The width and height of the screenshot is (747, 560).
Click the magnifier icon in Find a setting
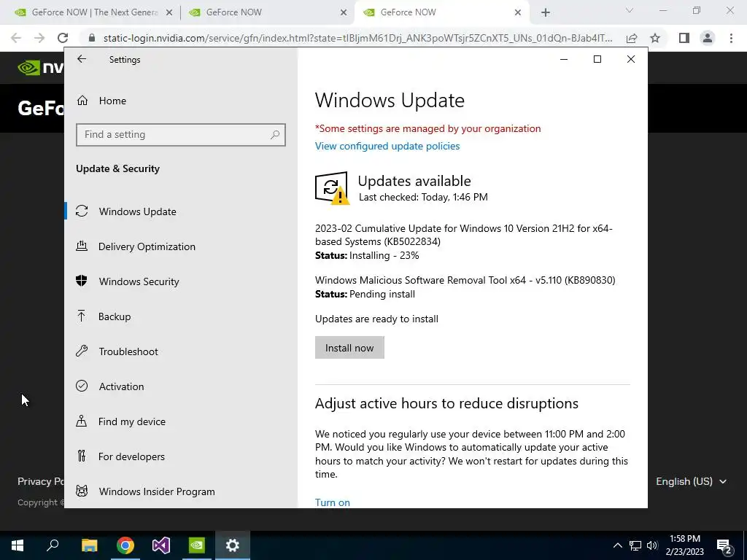[x=275, y=135]
